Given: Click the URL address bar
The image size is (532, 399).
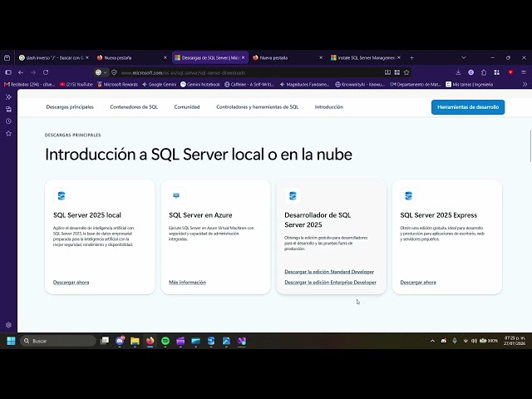Looking at the screenshot, I should [251, 72].
